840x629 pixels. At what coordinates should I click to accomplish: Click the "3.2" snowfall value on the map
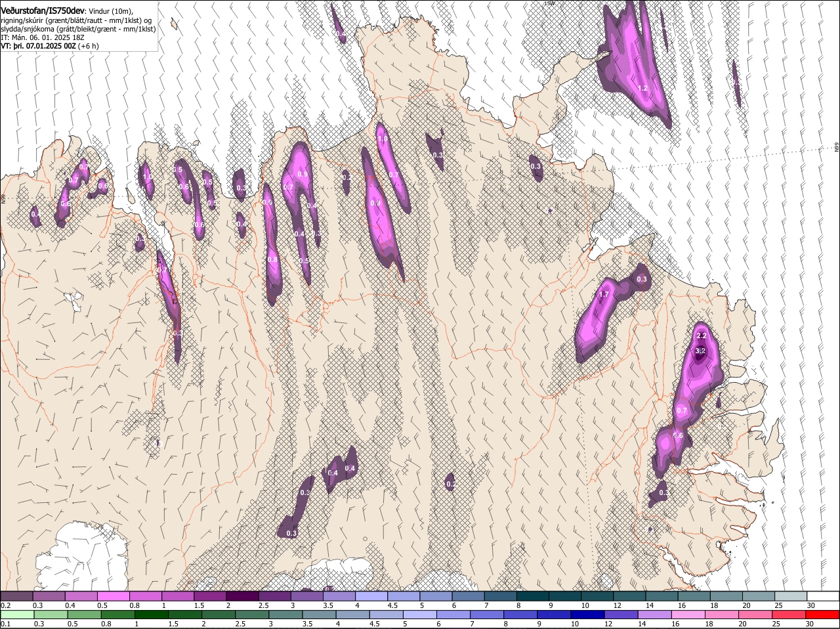pos(700,351)
